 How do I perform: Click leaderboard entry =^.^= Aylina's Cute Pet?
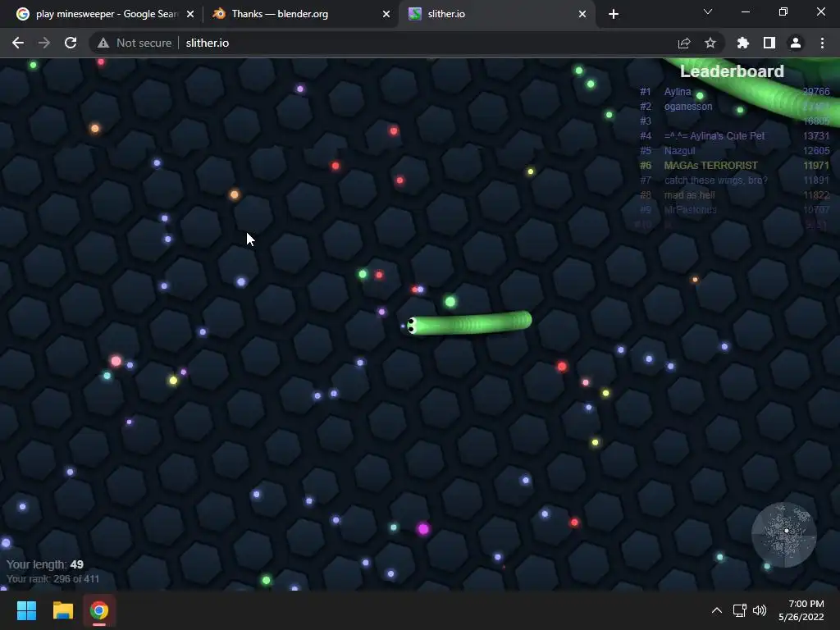coord(714,136)
